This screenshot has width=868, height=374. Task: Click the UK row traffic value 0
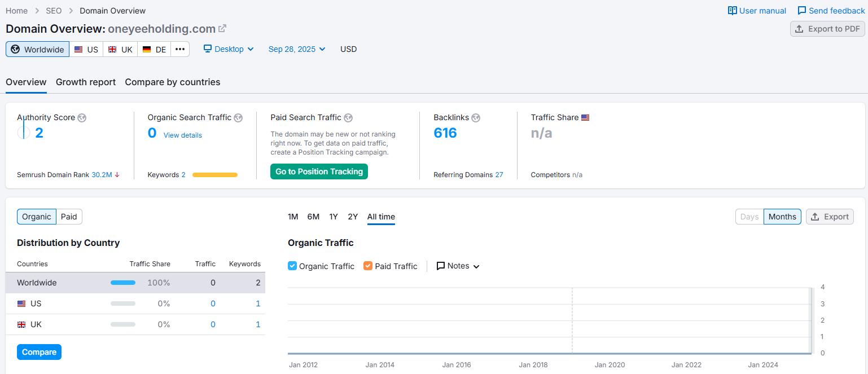pyautogui.click(x=213, y=324)
